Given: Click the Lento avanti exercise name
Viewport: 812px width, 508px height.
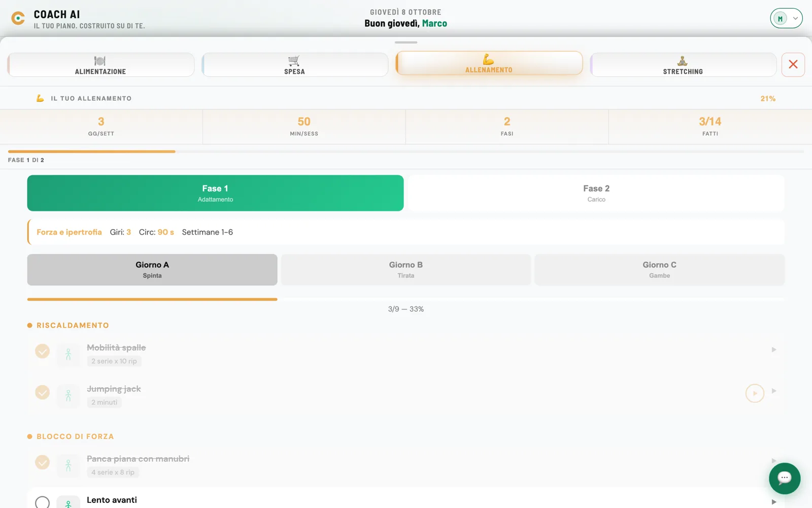Looking at the screenshot, I should pyautogui.click(x=112, y=500).
